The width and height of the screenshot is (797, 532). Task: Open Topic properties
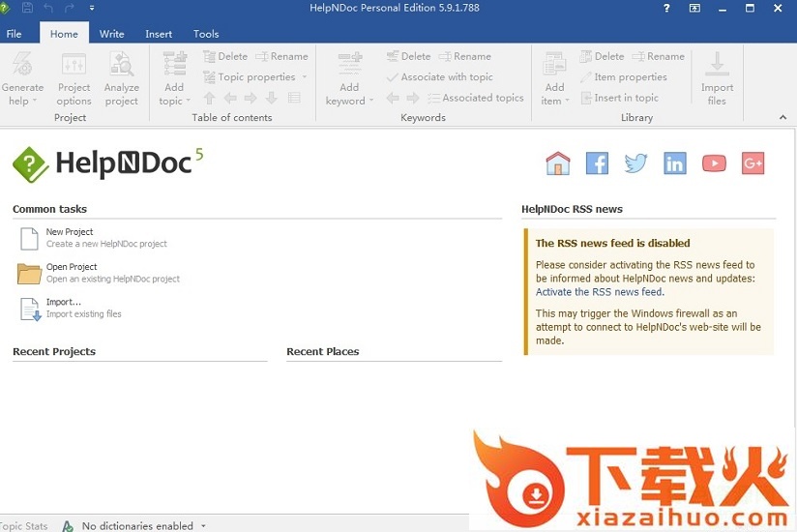250,77
